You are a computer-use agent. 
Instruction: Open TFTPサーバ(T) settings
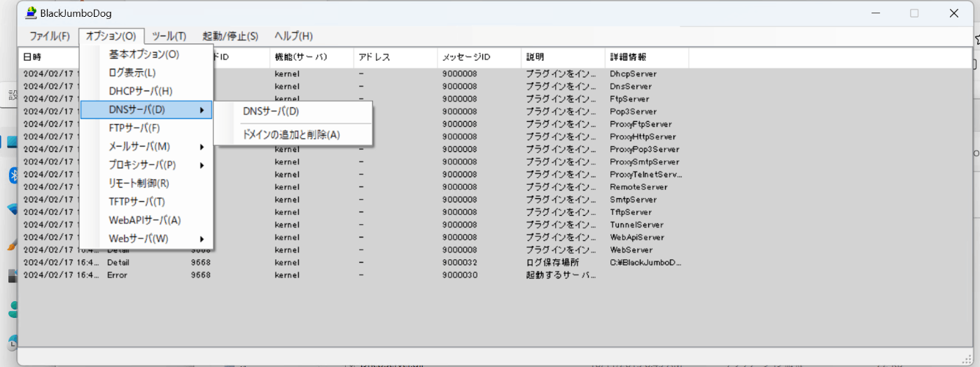tap(146, 202)
